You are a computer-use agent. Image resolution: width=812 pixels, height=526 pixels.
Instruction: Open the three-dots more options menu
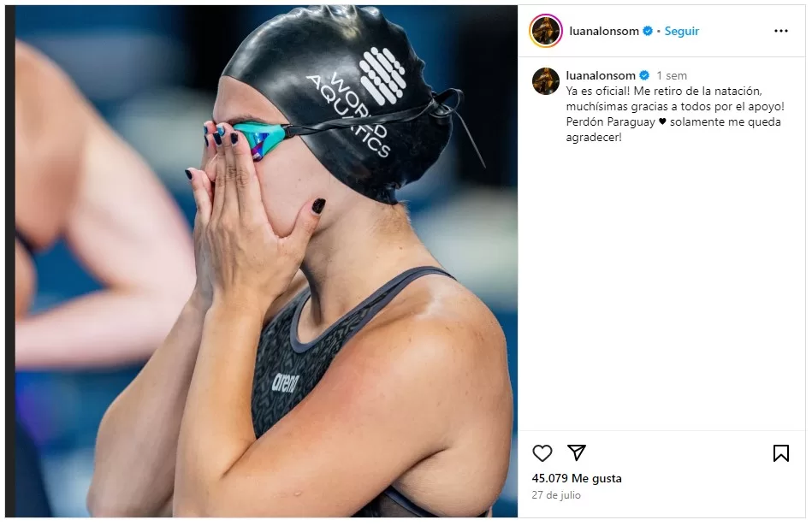point(780,31)
